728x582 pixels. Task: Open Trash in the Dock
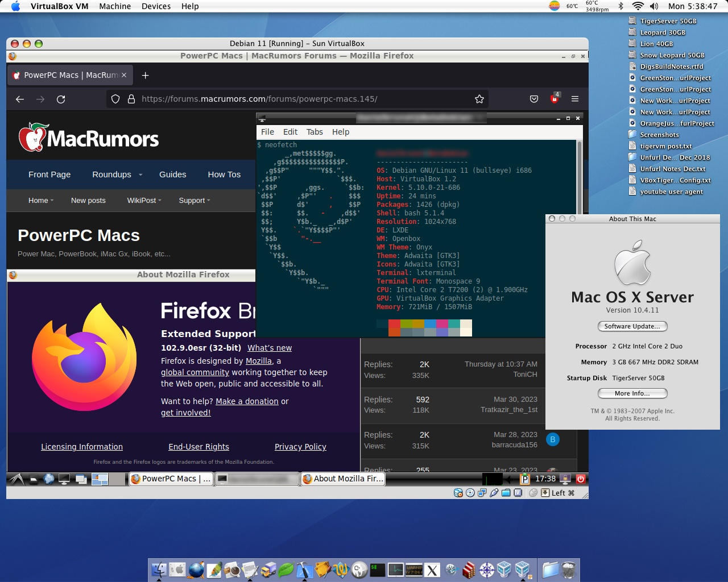click(x=569, y=569)
